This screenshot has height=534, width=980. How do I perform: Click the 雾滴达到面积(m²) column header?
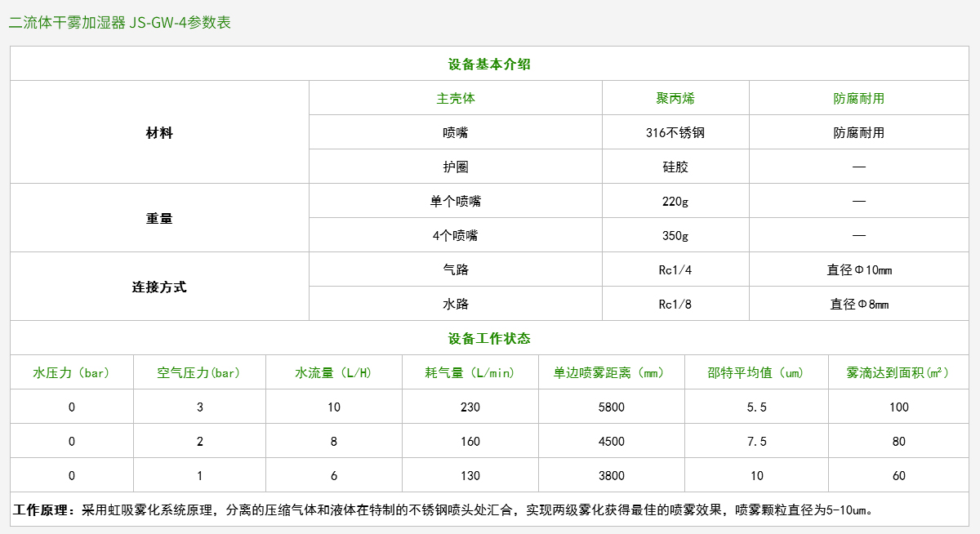(x=898, y=372)
